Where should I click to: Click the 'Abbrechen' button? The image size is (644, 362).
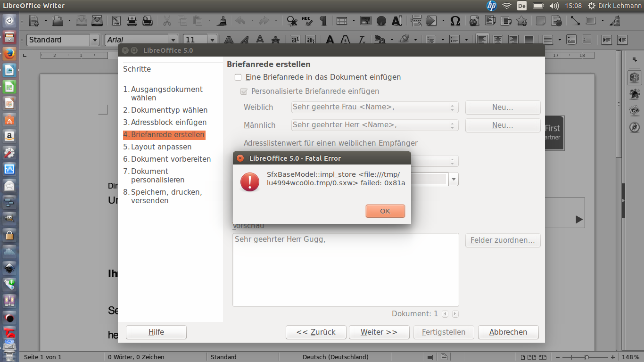pos(508,332)
